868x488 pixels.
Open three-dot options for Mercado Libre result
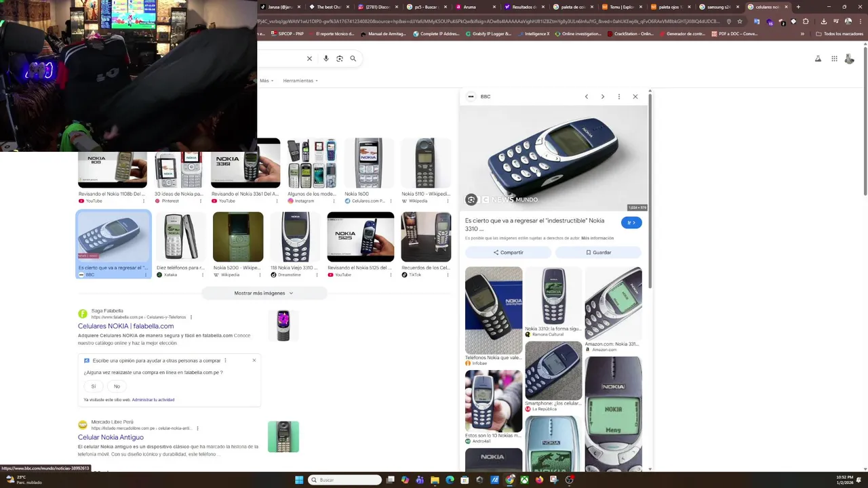pos(197,428)
